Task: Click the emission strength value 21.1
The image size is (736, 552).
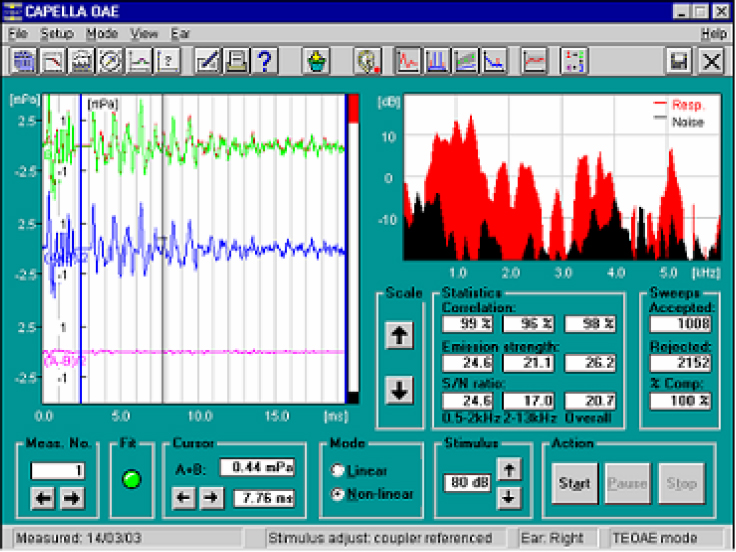Action: pos(529,363)
